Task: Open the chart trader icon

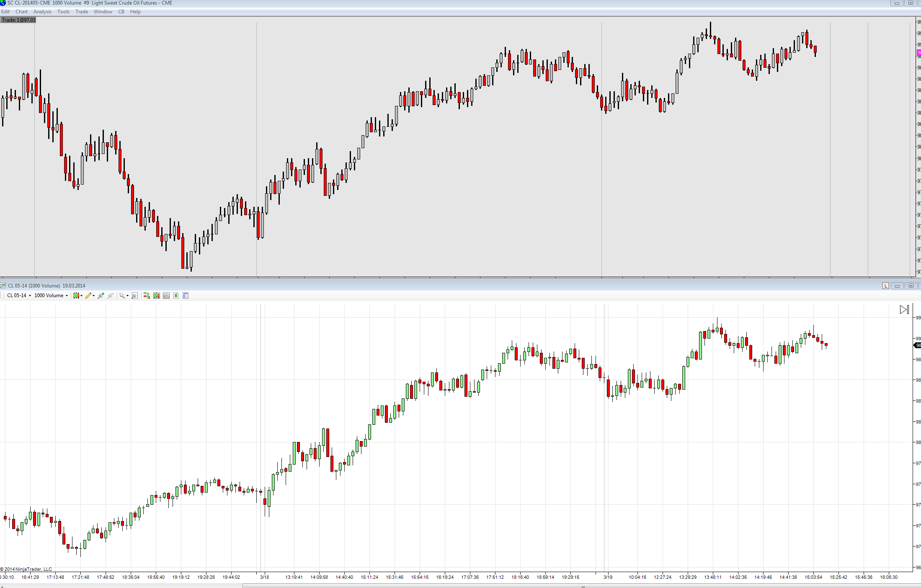Action: (147, 295)
